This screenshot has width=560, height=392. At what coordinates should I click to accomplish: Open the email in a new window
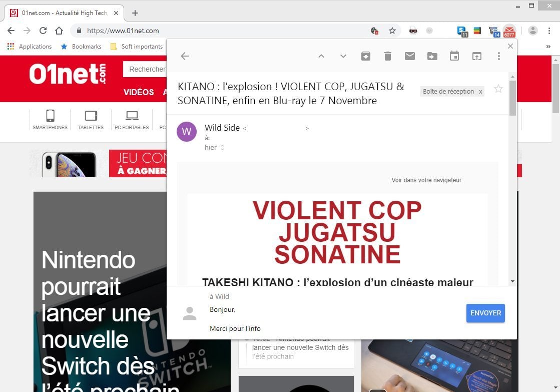[x=477, y=56]
